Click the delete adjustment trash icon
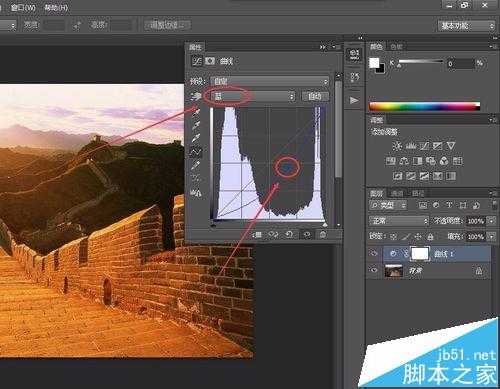This screenshot has width=500, height=389. (x=323, y=235)
